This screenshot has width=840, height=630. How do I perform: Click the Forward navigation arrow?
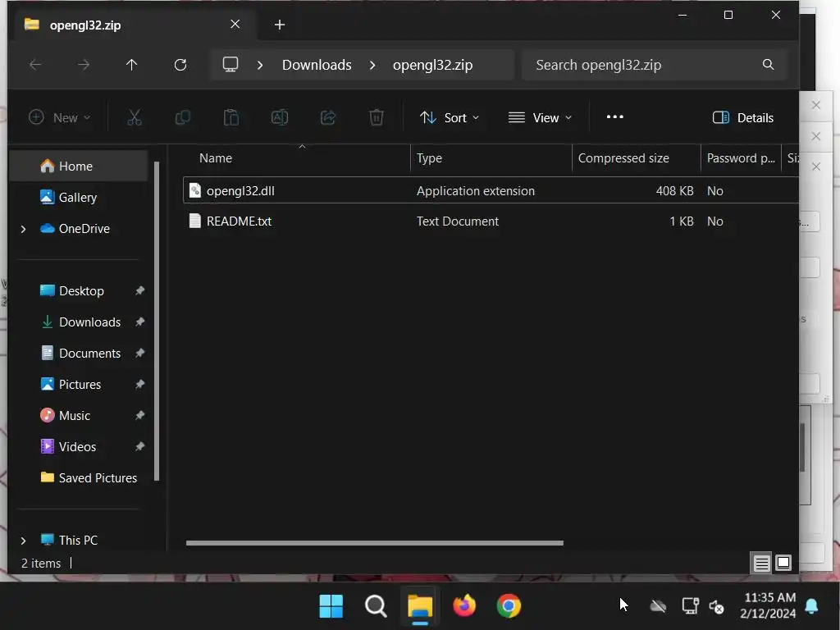(84, 65)
